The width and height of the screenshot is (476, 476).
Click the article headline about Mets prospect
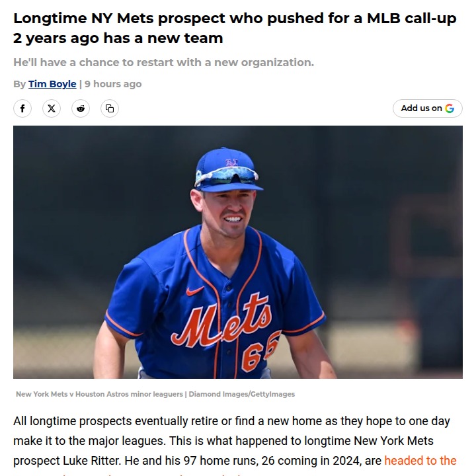point(235,28)
